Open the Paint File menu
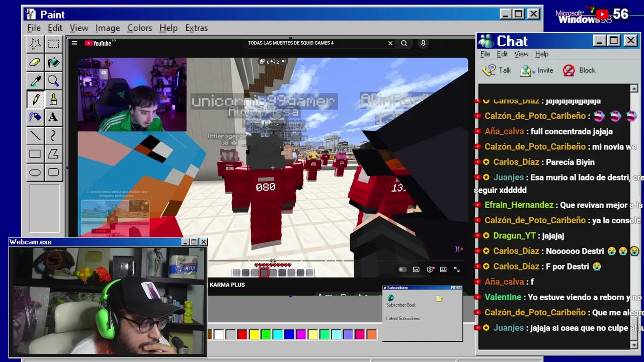Image resolution: width=644 pixels, height=362 pixels. click(34, 28)
